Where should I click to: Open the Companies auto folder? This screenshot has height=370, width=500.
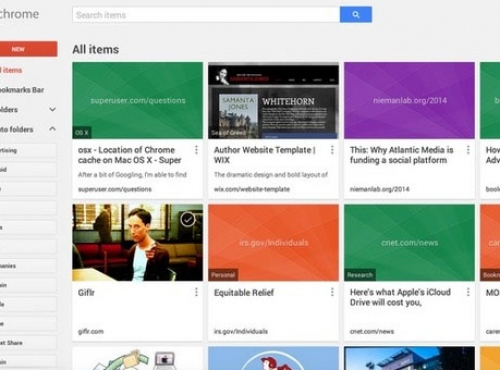click(x=28, y=266)
